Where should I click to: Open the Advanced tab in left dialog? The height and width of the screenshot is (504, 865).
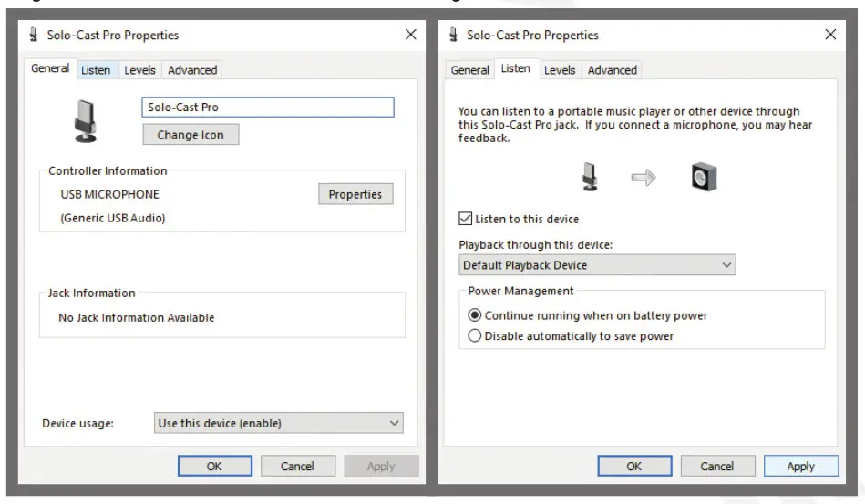tap(192, 70)
